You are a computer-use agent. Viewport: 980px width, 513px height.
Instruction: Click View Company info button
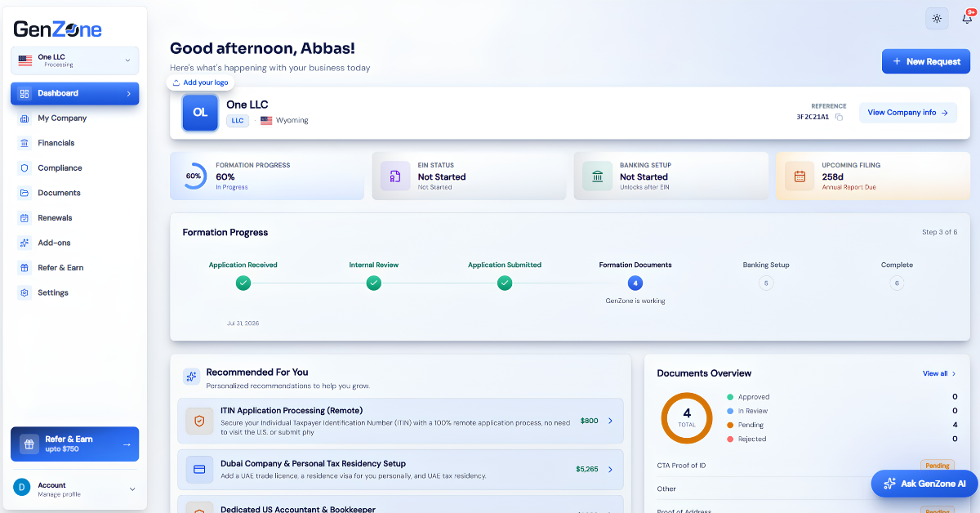pyautogui.click(x=908, y=113)
